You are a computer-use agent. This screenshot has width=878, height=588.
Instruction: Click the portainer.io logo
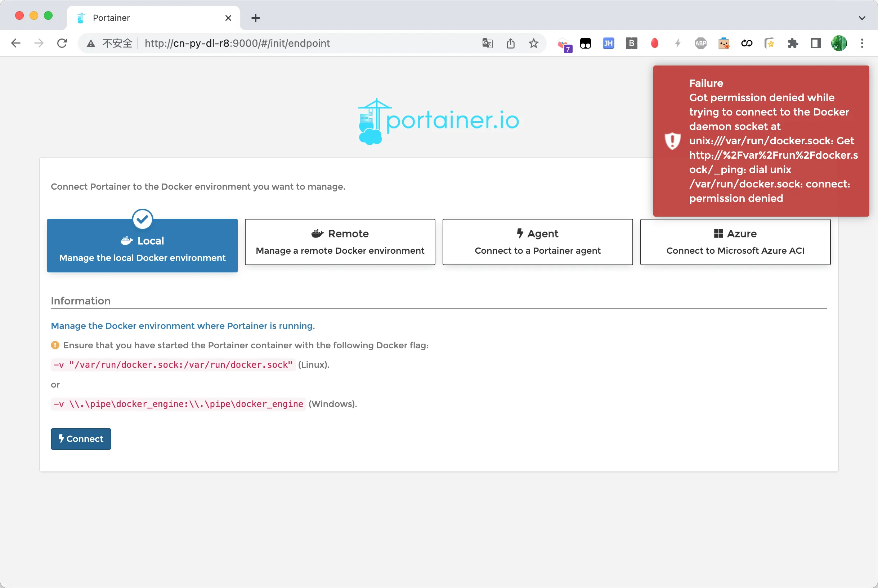coord(439,122)
